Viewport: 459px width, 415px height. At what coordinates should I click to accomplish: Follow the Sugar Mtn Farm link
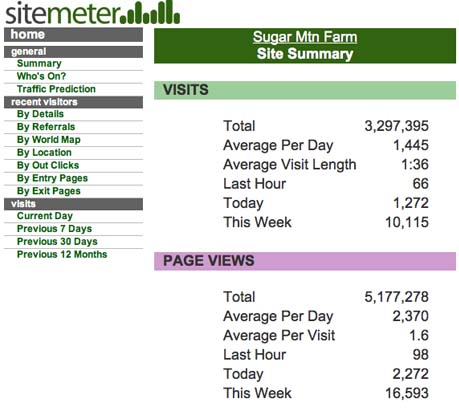pos(305,37)
